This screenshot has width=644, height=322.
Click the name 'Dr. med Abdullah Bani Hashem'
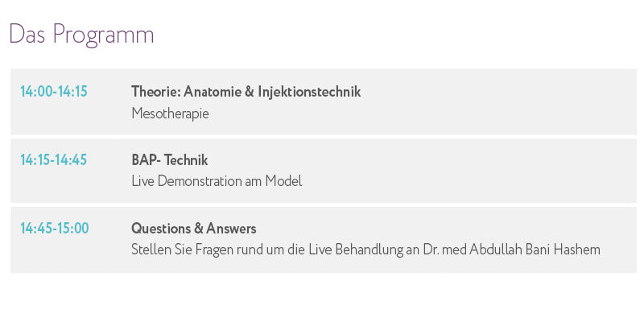512,250
